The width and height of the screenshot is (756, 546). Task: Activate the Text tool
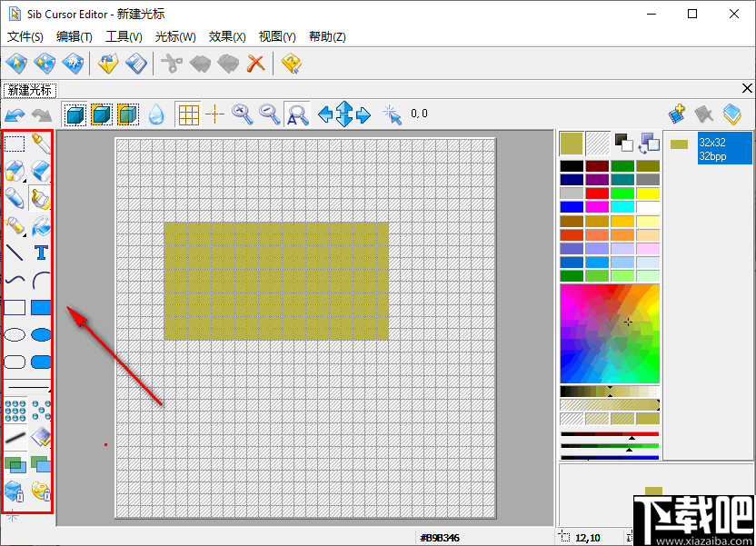click(x=40, y=253)
